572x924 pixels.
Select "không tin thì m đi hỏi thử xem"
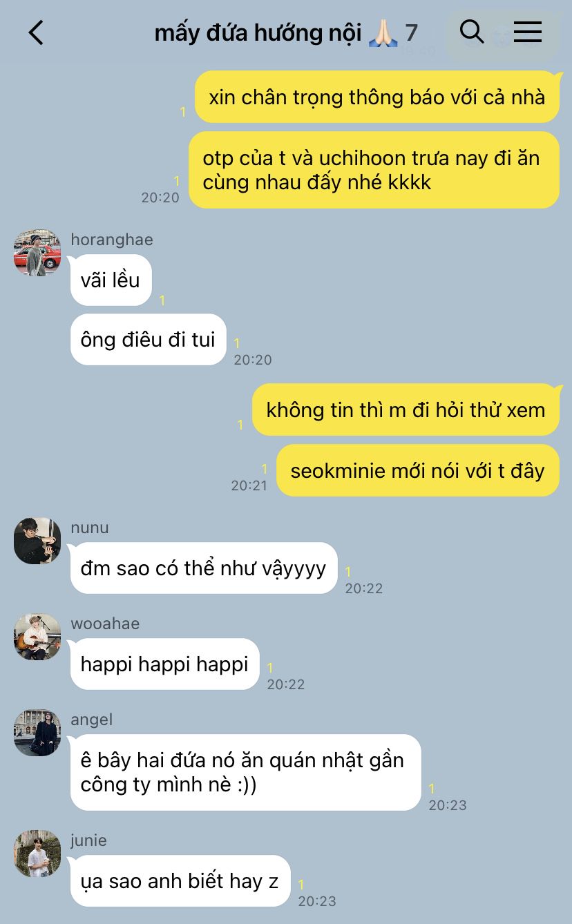coord(406,410)
